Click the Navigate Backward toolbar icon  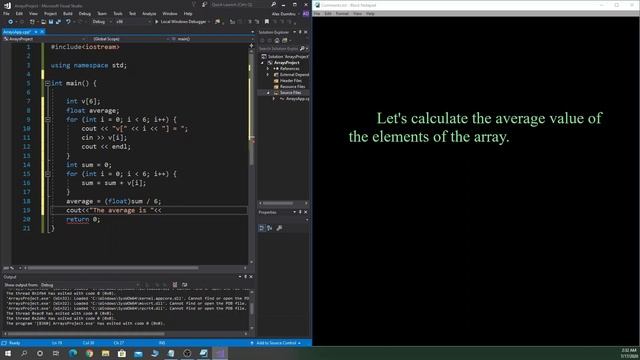point(10,22)
